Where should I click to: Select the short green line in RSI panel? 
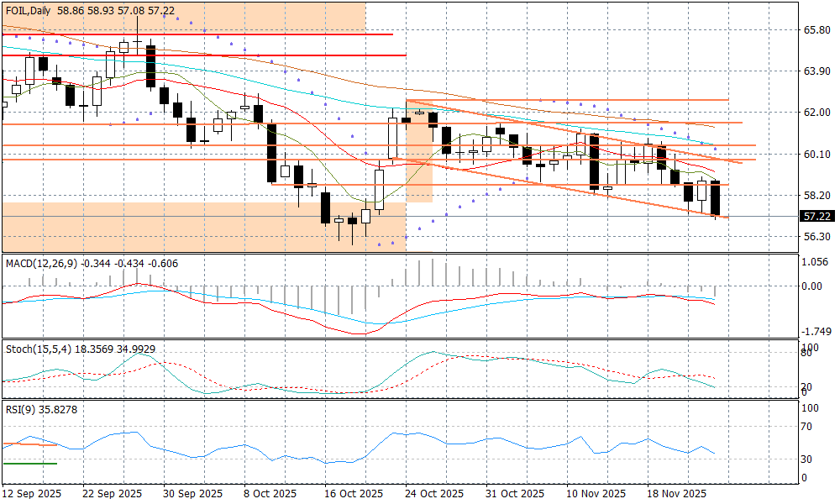click(29, 463)
